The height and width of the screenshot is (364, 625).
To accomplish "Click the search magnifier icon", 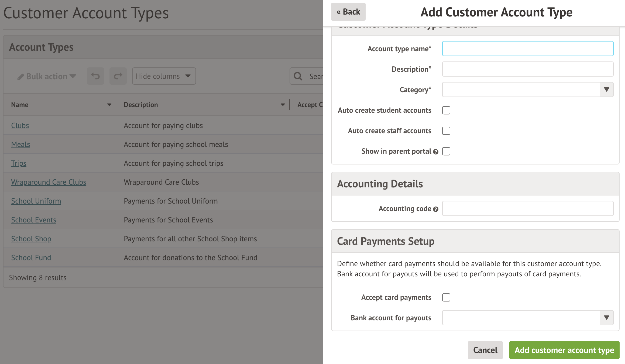I will point(298,76).
